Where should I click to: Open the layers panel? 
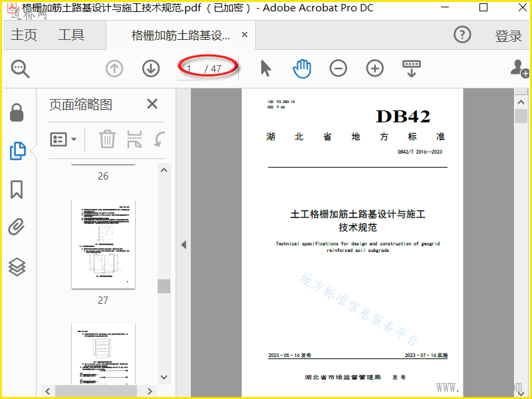click(x=17, y=267)
